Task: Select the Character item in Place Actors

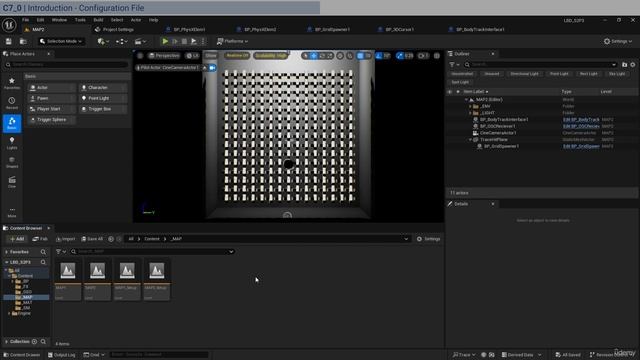Action: pyautogui.click(x=102, y=88)
